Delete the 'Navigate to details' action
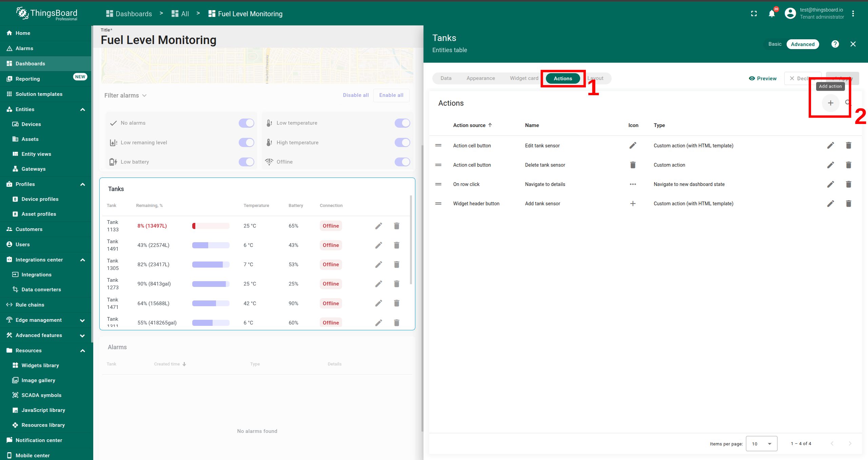The width and height of the screenshot is (868, 460). (848, 184)
